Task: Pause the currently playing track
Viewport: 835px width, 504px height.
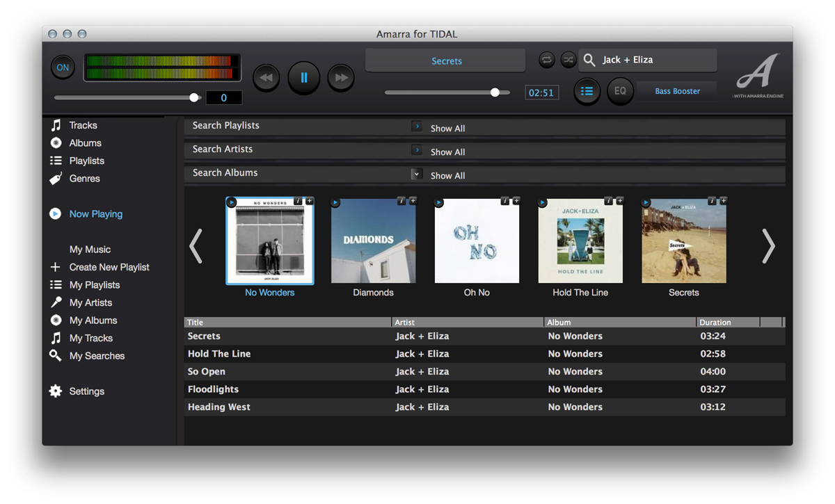Action: (303, 78)
